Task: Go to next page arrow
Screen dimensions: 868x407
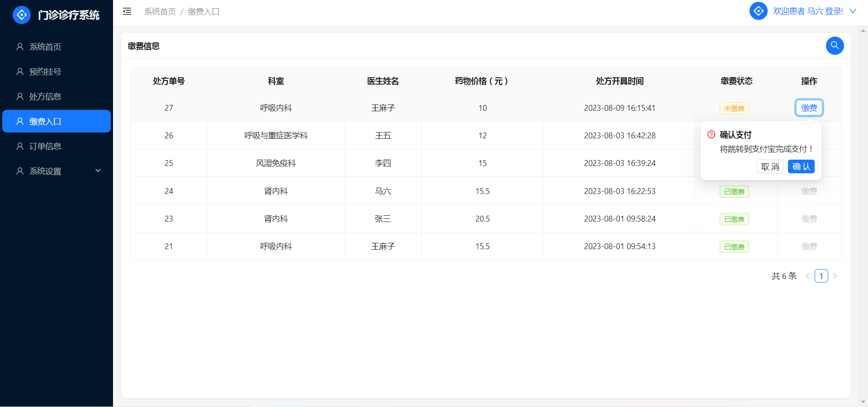Action: [x=835, y=276]
